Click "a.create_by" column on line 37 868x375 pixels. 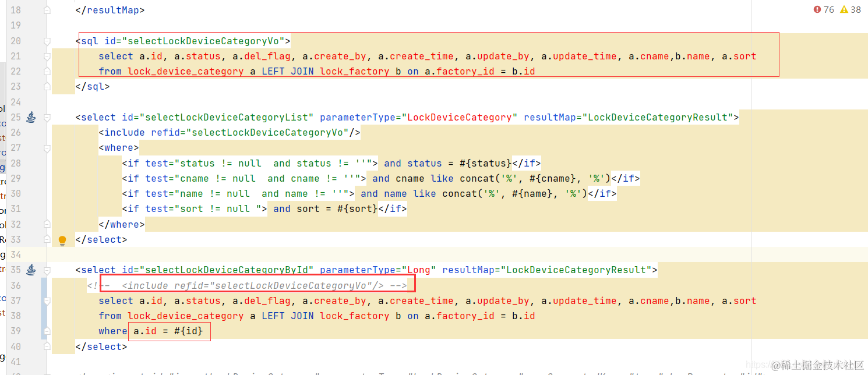pyautogui.click(x=334, y=300)
